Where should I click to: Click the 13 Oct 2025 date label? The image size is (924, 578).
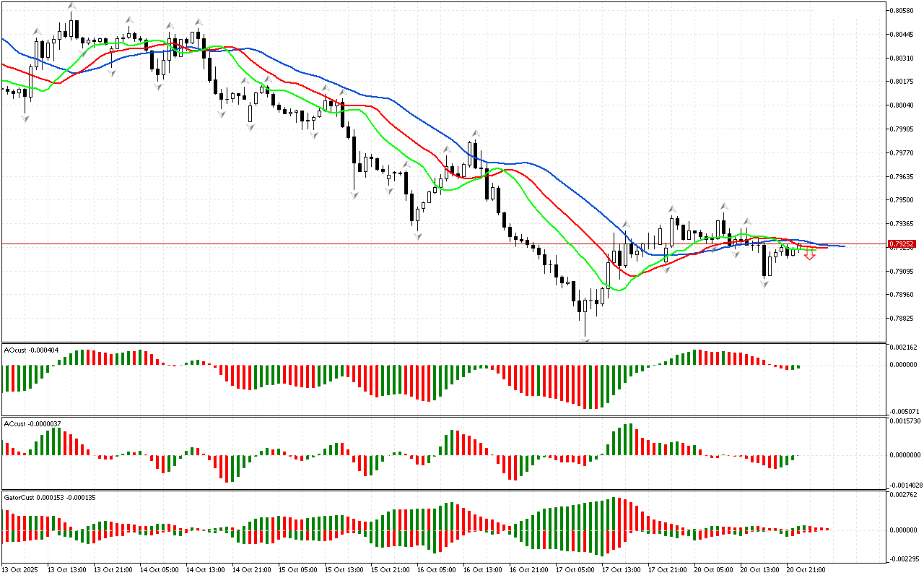pyautogui.click(x=21, y=570)
